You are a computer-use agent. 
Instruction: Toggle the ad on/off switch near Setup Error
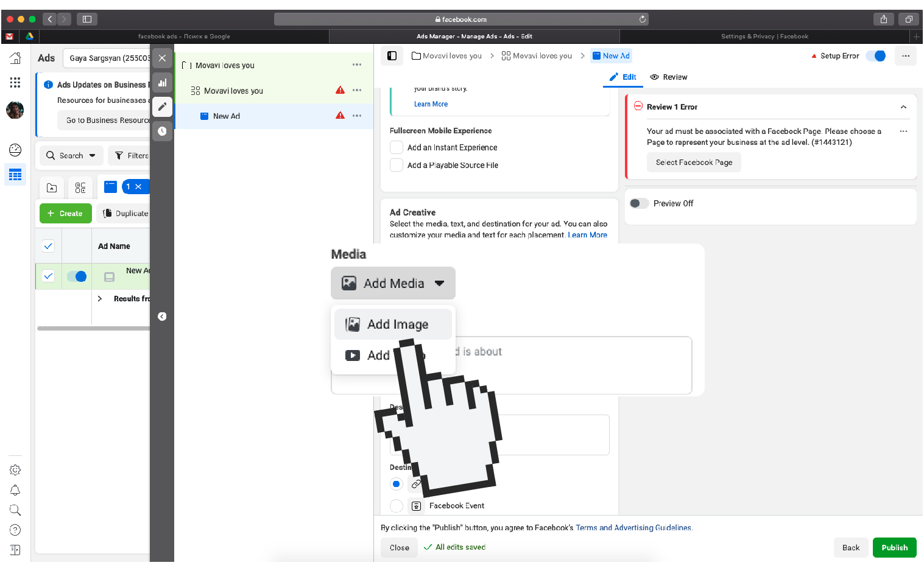click(x=876, y=56)
